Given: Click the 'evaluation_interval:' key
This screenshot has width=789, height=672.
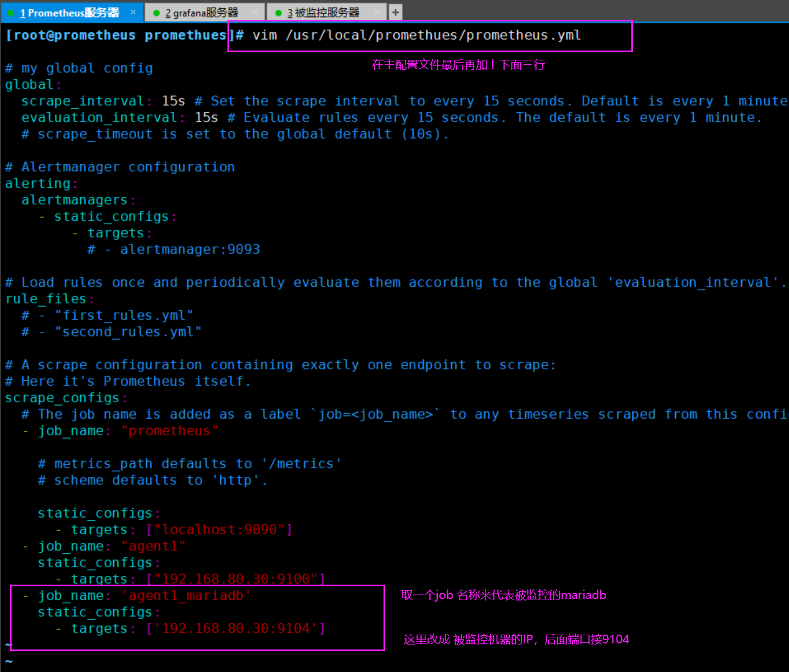Looking at the screenshot, I should pyautogui.click(x=103, y=118).
